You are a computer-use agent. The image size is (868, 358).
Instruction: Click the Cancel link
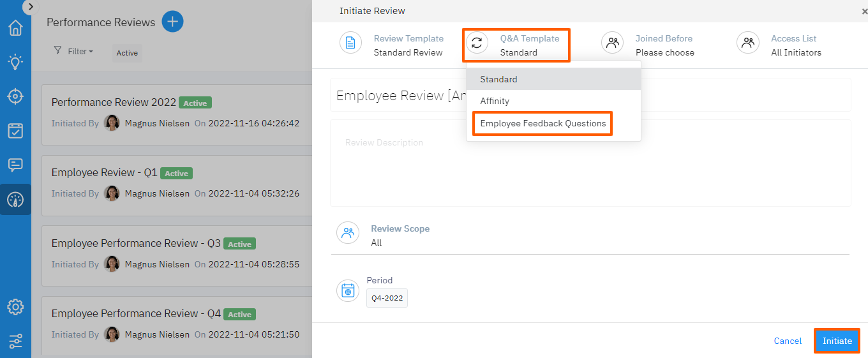[788, 341]
